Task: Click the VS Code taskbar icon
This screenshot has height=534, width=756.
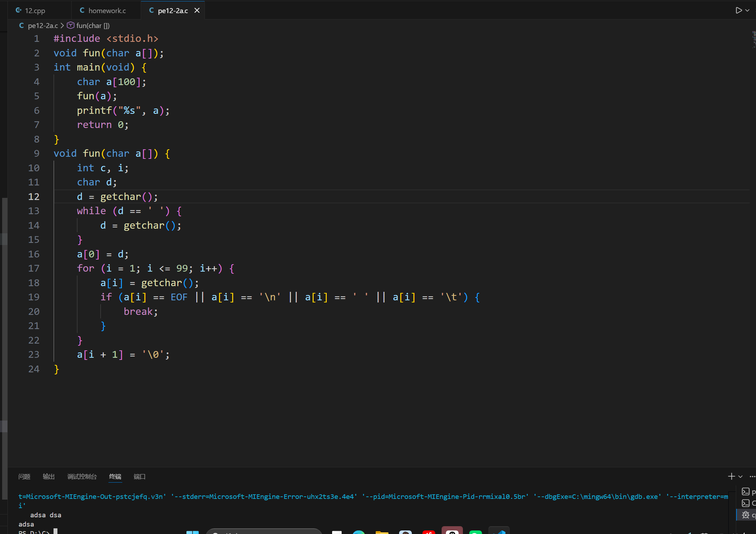Action: point(499,531)
